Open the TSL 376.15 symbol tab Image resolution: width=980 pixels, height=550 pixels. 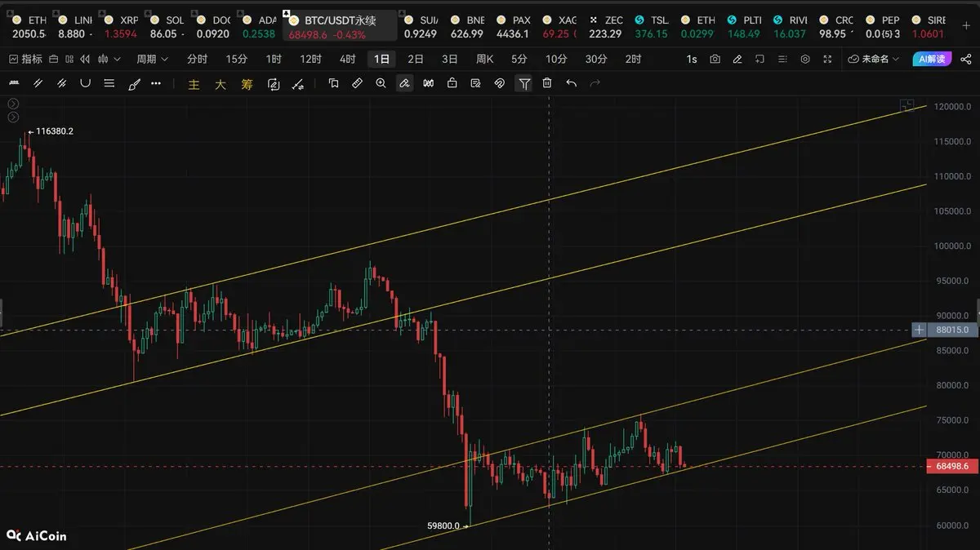(651, 27)
